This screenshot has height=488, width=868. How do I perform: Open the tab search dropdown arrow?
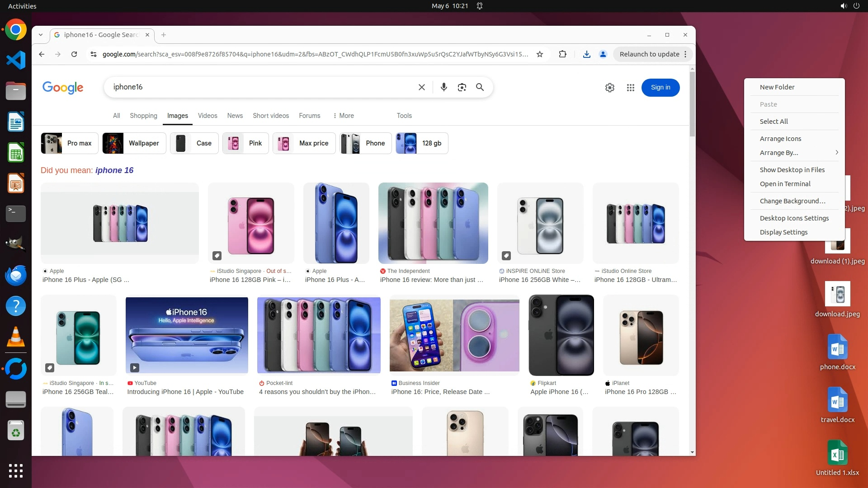pyautogui.click(x=41, y=35)
